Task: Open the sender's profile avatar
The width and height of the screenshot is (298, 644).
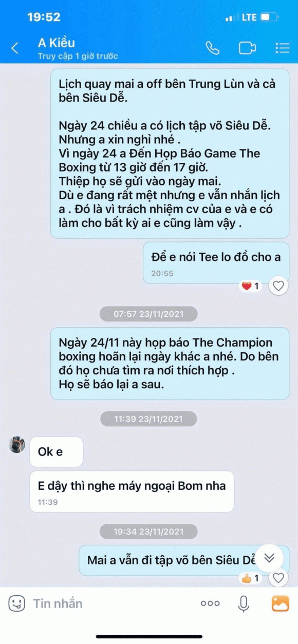Action: click(17, 445)
